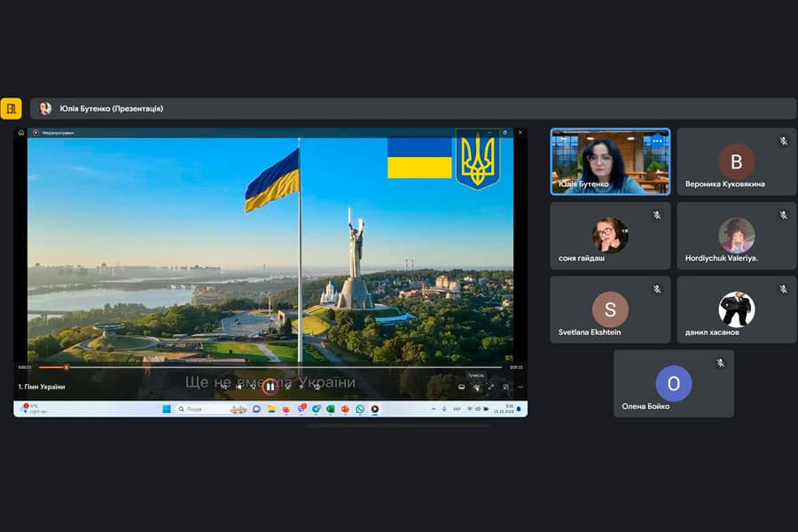Open the notification bell in taskbar
798x532 pixels.
coord(519,409)
